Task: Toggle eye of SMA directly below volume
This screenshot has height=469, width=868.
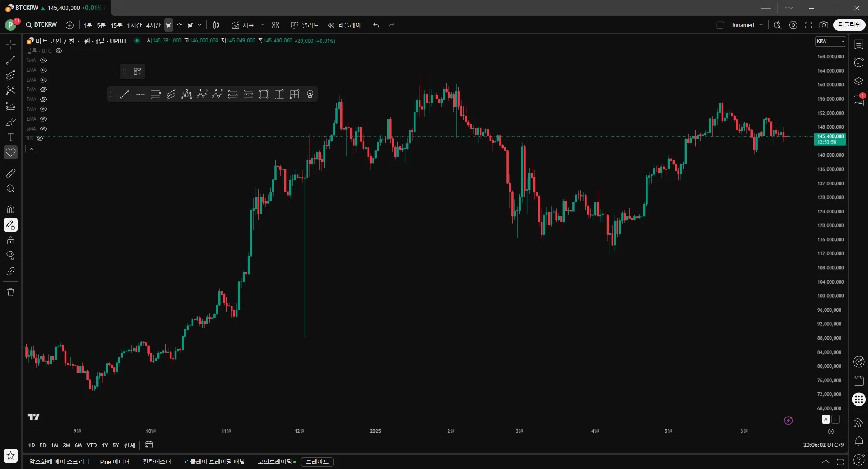Action: 43,61
